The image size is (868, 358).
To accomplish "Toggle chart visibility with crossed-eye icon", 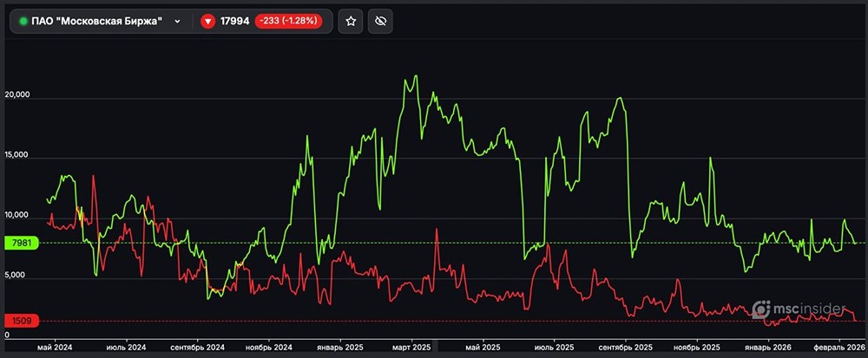I will 380,21.
